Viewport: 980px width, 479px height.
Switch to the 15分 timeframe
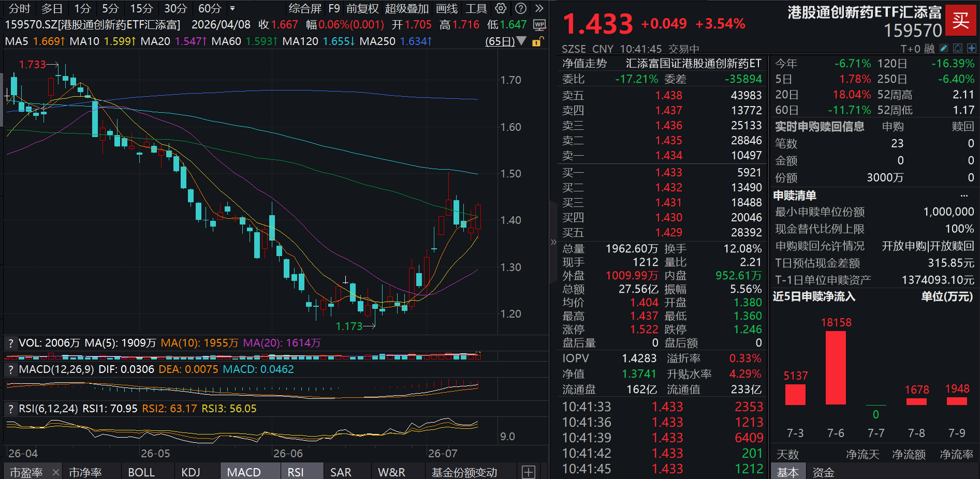pos(141,8)
